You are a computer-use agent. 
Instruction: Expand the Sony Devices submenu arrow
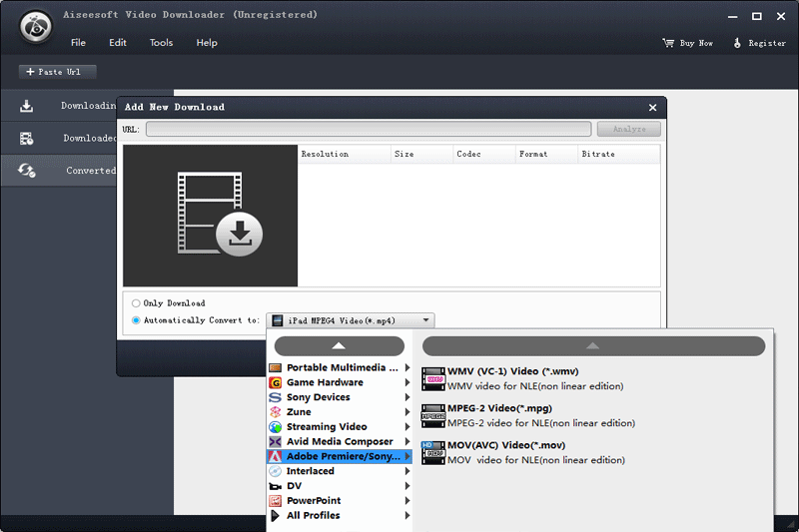coord(407,397)
